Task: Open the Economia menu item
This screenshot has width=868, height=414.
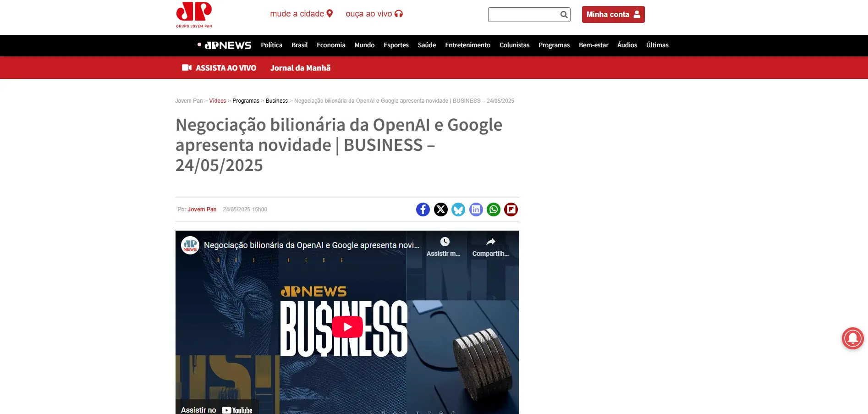Action: tap(331, 45)
